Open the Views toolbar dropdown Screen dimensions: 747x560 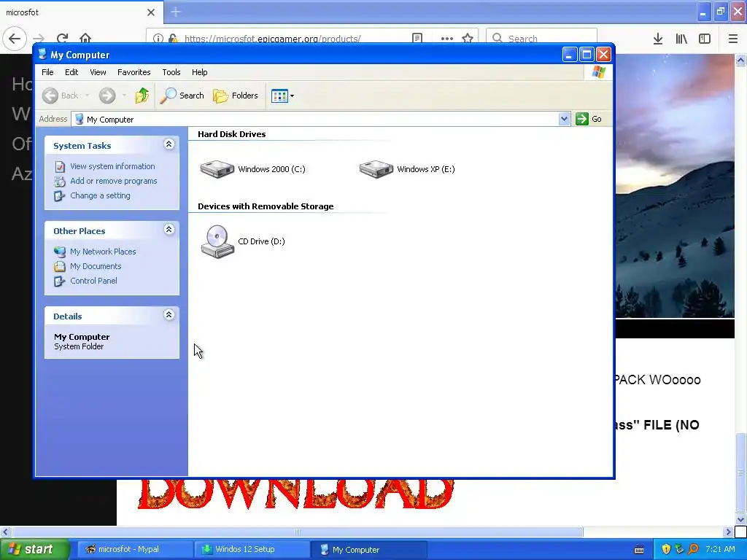click(282, 96)
